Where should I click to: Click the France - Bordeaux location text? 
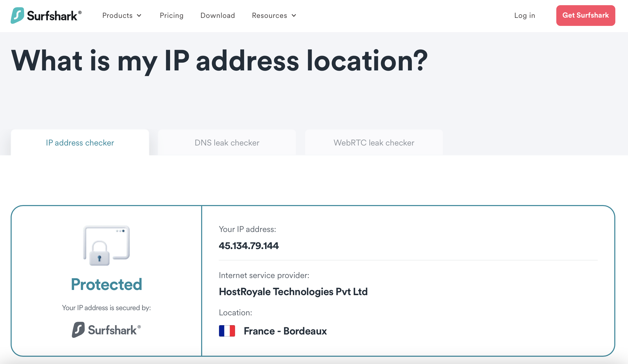[x=285, y=331]
